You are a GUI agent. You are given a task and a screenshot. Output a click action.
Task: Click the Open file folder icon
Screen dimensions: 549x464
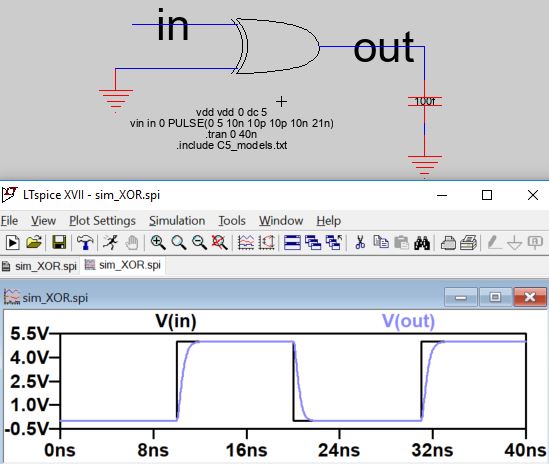[x=34, y=242]
